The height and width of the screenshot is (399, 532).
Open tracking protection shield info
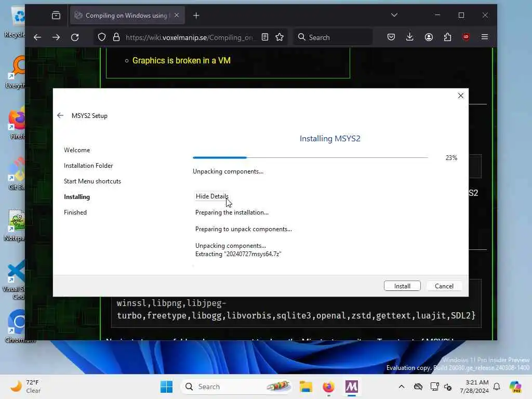pyautogui.click(x=102, y=37)
